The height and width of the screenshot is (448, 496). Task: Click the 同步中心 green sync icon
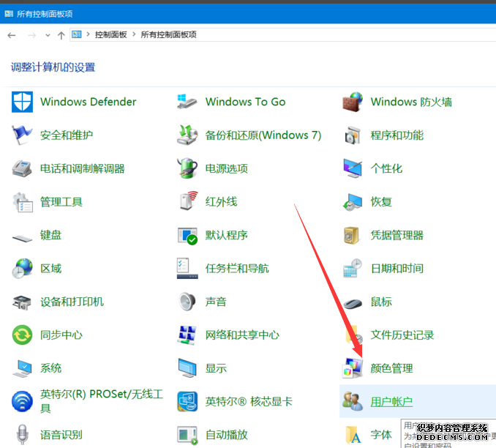[x=22, y=335]
